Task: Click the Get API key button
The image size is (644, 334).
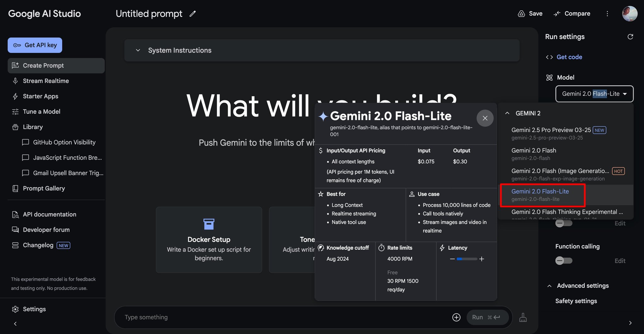Action: coord(35,45)
